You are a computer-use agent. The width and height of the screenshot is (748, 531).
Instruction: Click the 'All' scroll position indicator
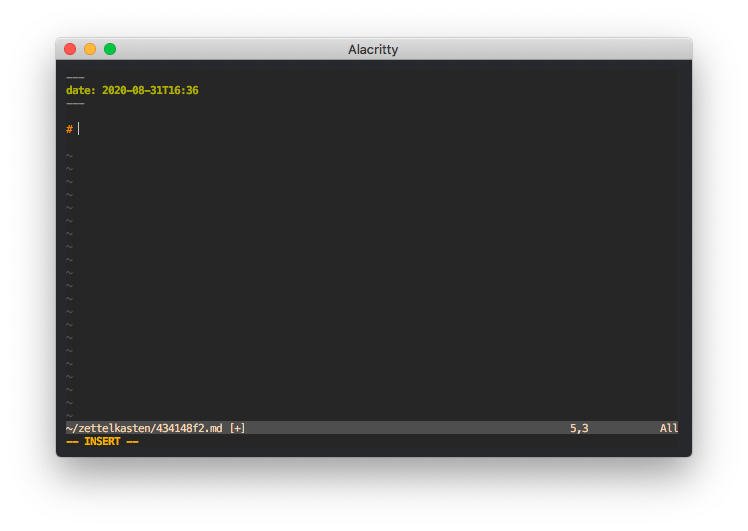669,428
